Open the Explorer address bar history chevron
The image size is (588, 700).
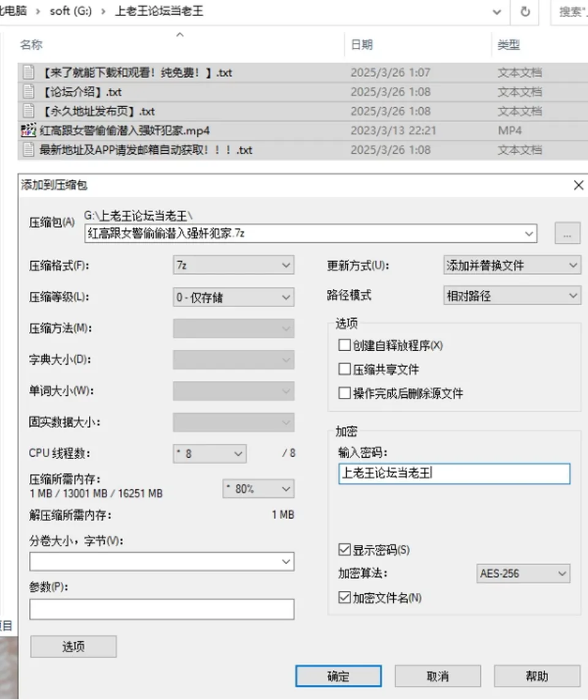click(497, 12)
